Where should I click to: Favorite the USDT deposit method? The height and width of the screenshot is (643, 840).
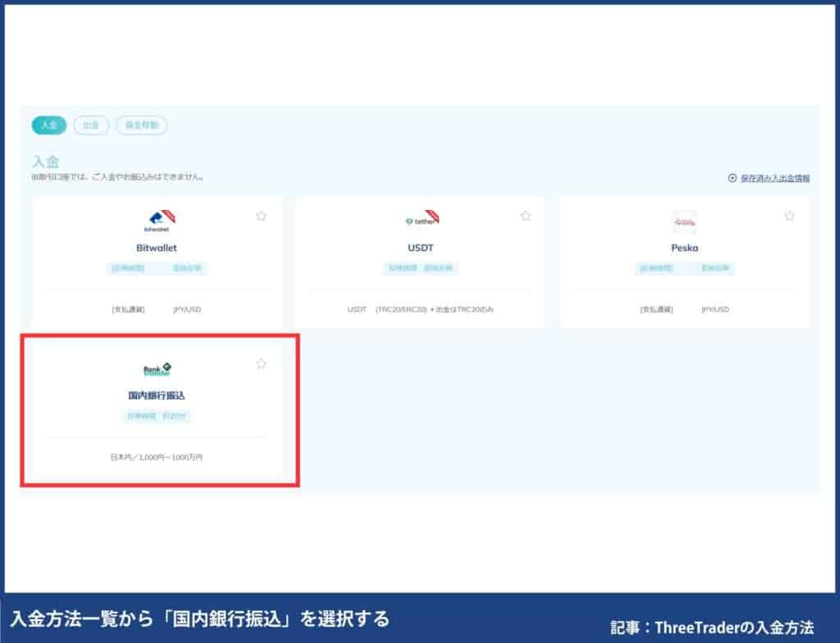pyautogui.click(x=525, y=216)
